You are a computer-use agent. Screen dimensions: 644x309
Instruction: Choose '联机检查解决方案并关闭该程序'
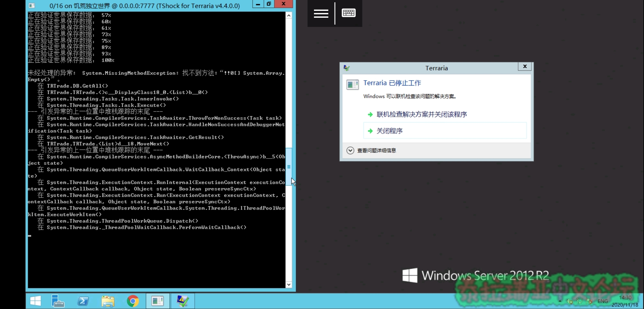click(x=445, y=114)
